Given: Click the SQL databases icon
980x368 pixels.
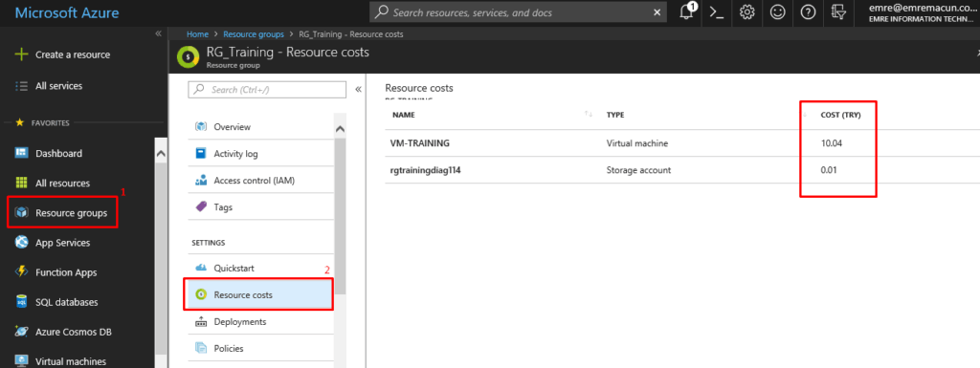Looking at the screenshot, I should coord(21,302).
